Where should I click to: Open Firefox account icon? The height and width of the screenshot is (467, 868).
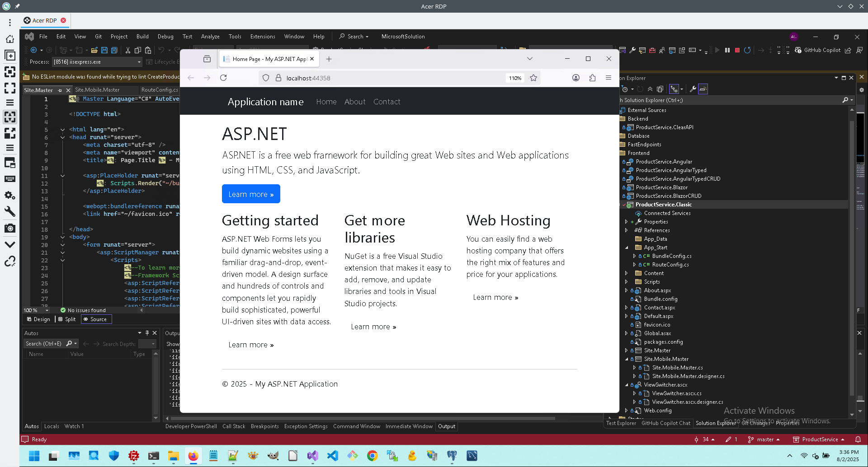click(x=576, y=78)
